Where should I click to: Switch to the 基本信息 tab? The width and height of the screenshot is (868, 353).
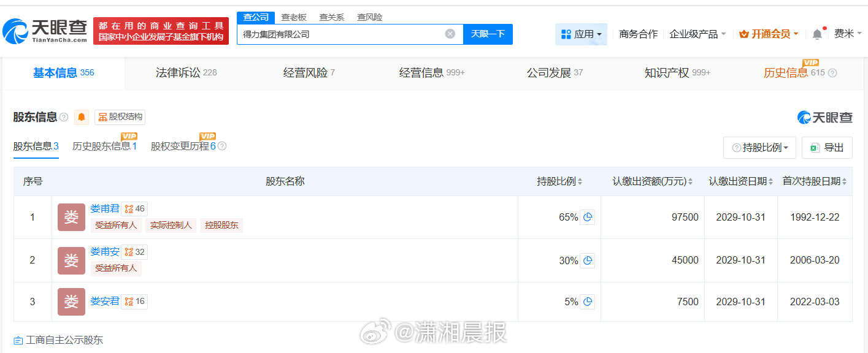point(64,73)
